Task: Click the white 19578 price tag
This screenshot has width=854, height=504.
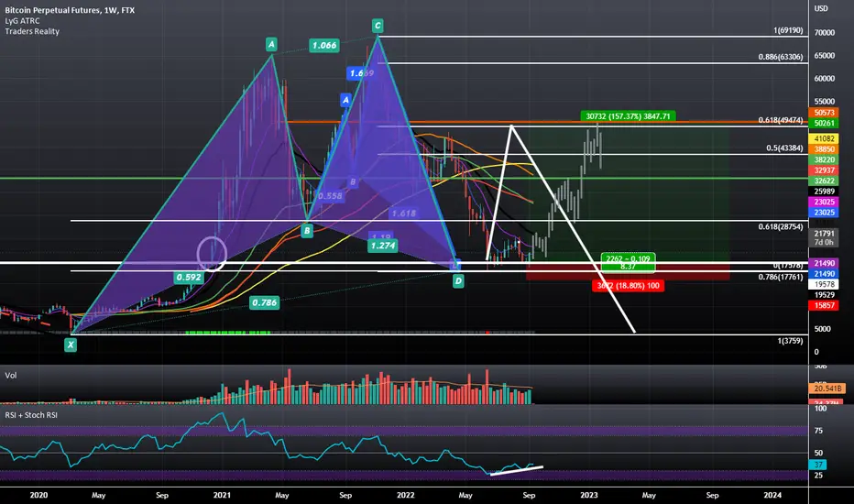Action: pyautogui.click(x=824, y=284)
